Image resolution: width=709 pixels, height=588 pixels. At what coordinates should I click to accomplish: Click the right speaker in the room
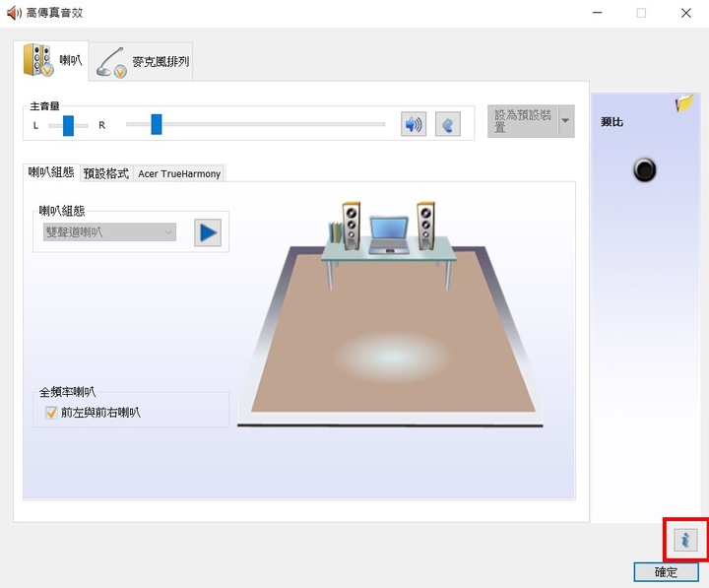[x=425, y=226]
